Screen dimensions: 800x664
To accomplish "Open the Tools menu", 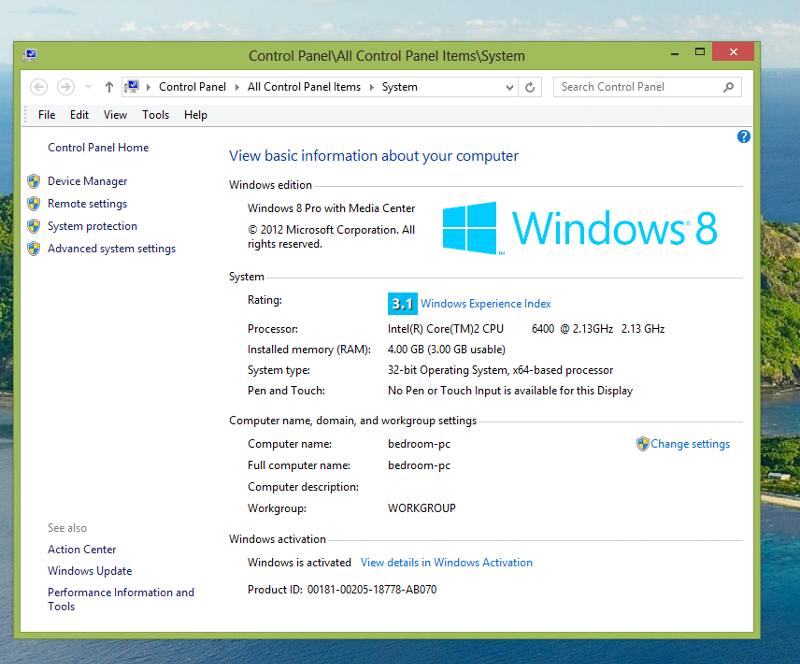I will pos(156,115).
